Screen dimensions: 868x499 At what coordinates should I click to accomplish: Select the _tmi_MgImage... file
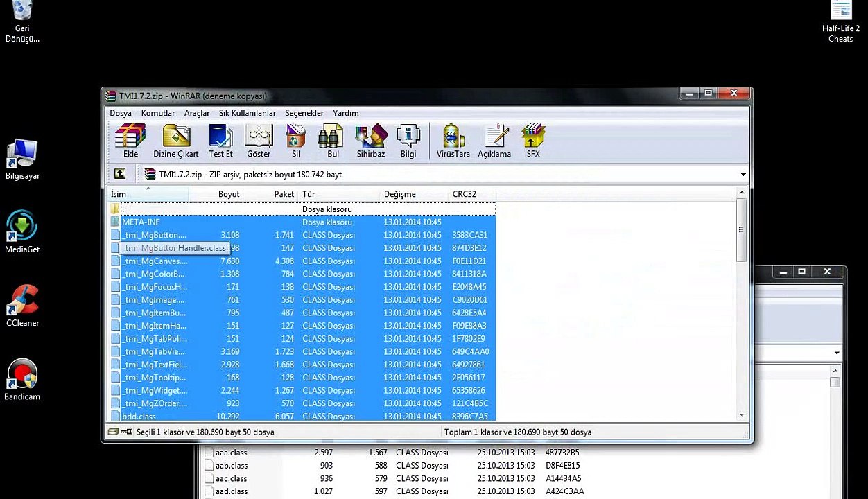click(x=302, y=300)
